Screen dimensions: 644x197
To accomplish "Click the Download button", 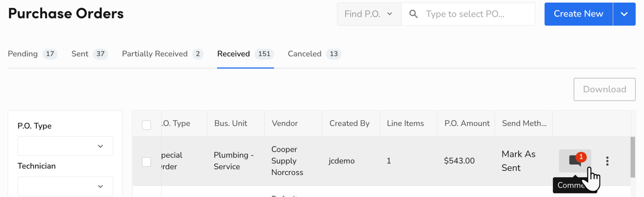I will click(x=604, y=89).
